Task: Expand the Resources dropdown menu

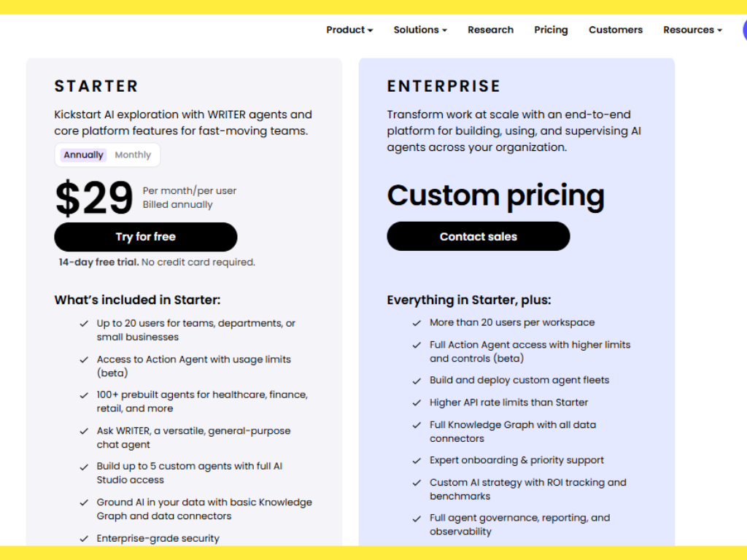Action: 692,30
